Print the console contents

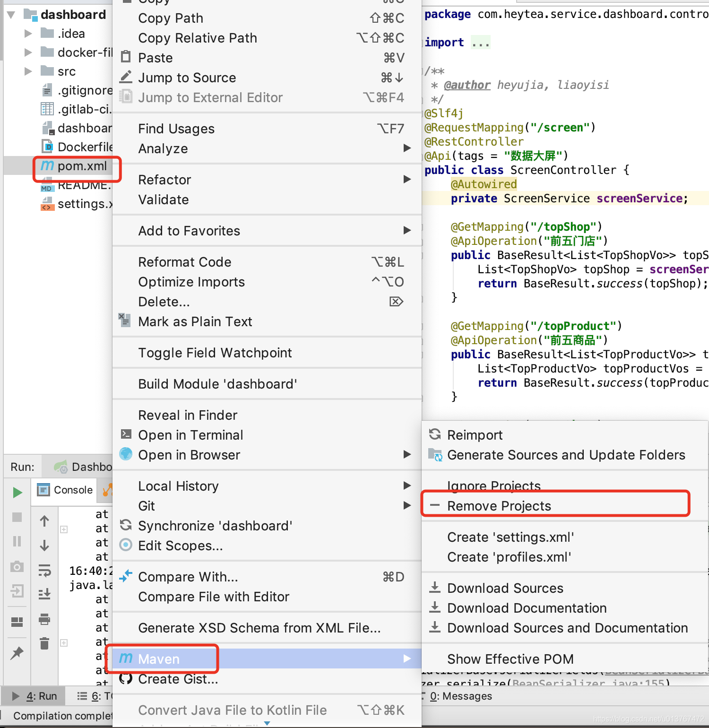pos(44,620)
